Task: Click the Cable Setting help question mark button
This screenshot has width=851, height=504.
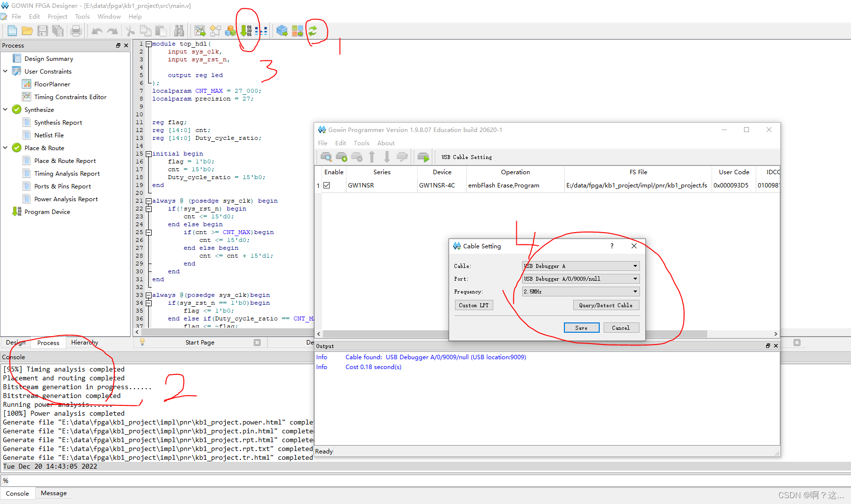Action: [x=612, y=246]
